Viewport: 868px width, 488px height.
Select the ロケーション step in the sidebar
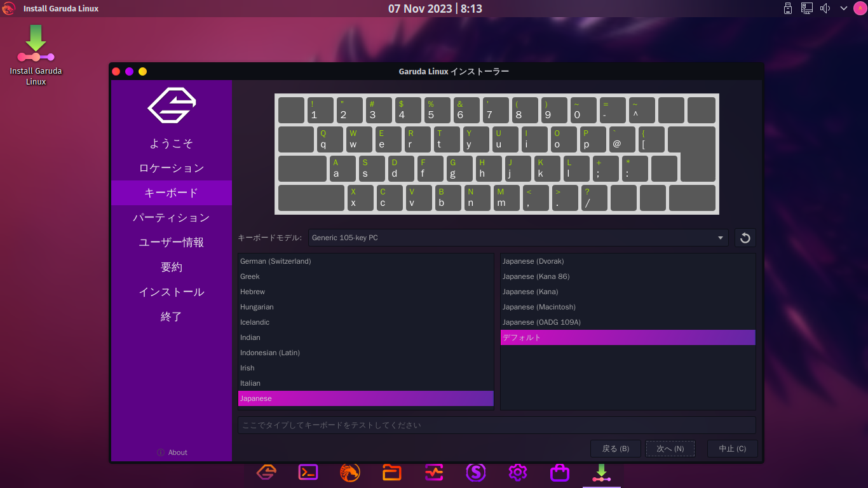pyautogui.click(x=172, y=168)
